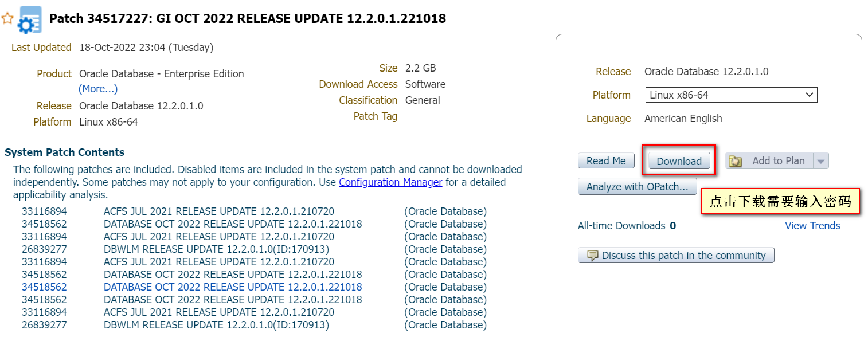
Task: Open blue DATABASE OCT 2022 RELEASE UPDATE link
Action: tap(233, 287)
